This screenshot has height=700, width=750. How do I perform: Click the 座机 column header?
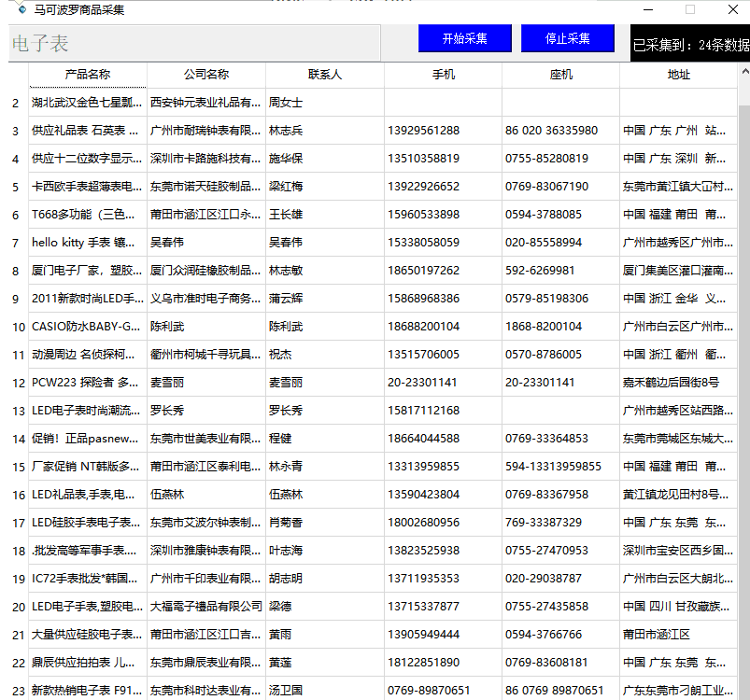pos(560,75)
